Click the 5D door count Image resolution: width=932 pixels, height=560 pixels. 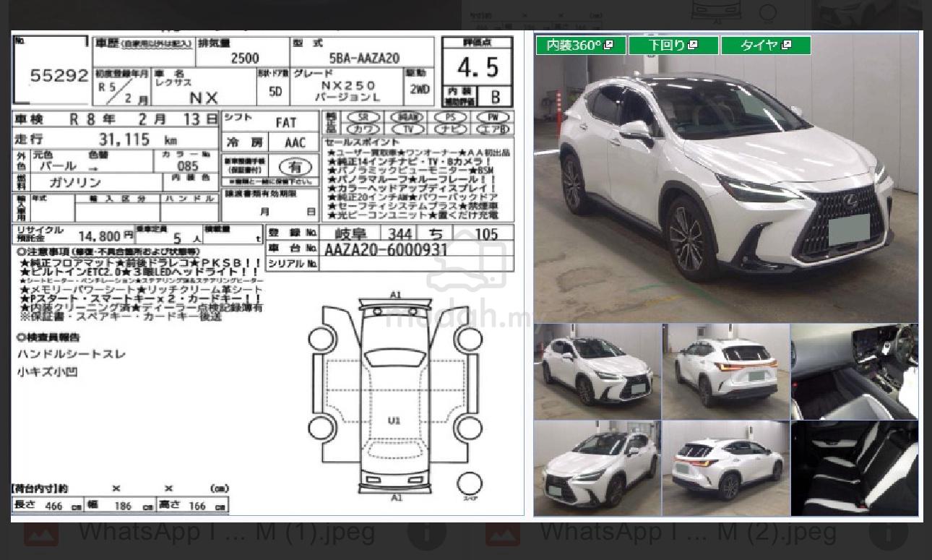click(275, 92)
